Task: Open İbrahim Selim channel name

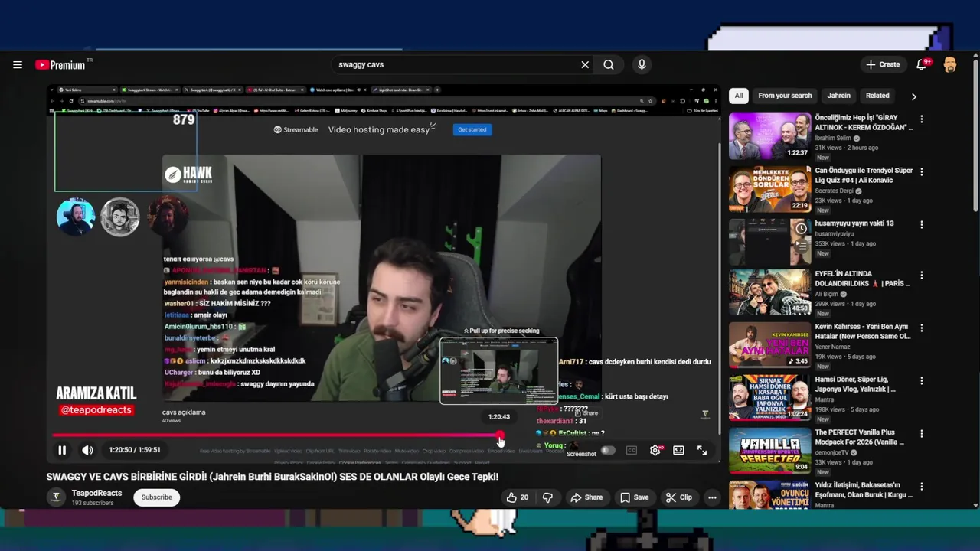Action: tap(833, 139)
